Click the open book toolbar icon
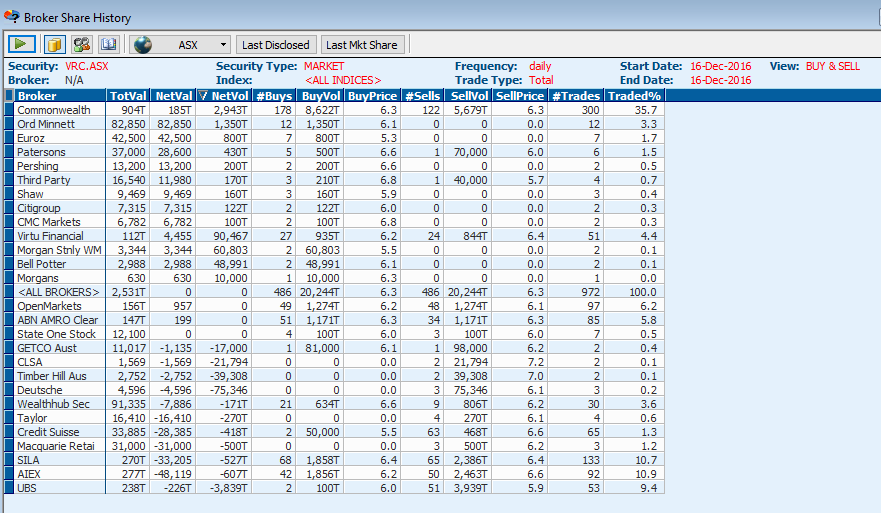 click(108, 44)
